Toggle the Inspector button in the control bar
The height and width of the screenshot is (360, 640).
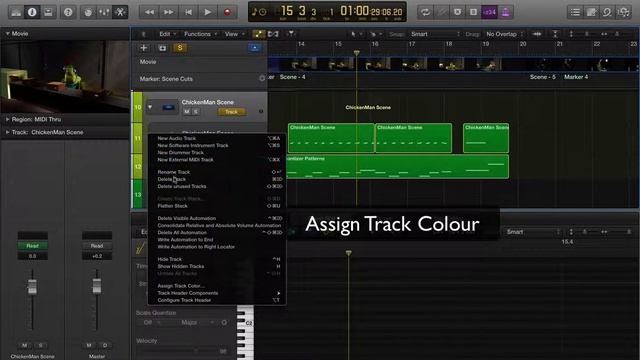[32, 12]
